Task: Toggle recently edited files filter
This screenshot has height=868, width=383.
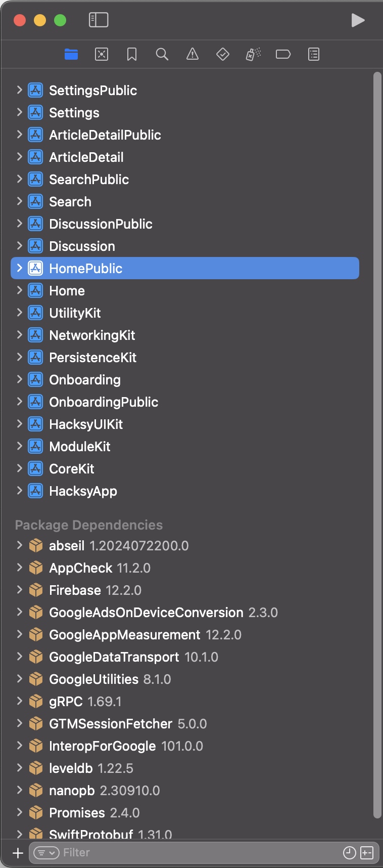Action: tap(349, 853)
